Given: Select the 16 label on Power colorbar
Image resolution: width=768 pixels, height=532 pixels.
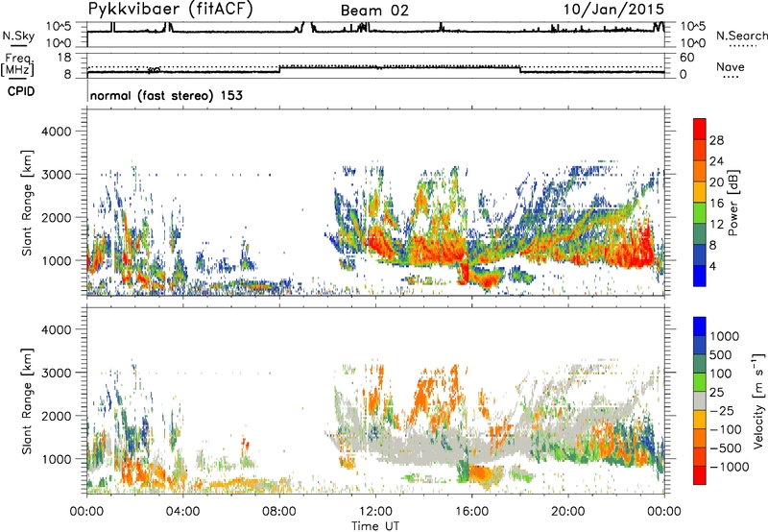Looking at the screenshot, I should [x=716, y=204].
